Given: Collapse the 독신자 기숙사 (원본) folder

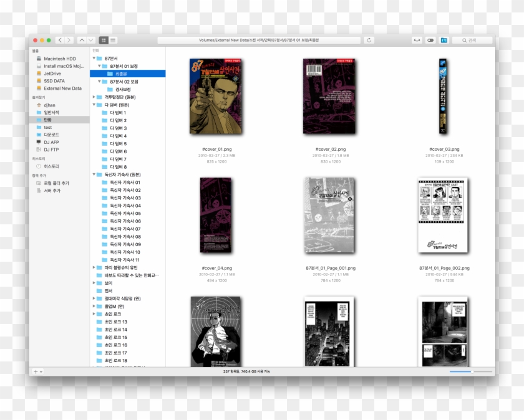Looking at the screenshot, I should 93,173.
